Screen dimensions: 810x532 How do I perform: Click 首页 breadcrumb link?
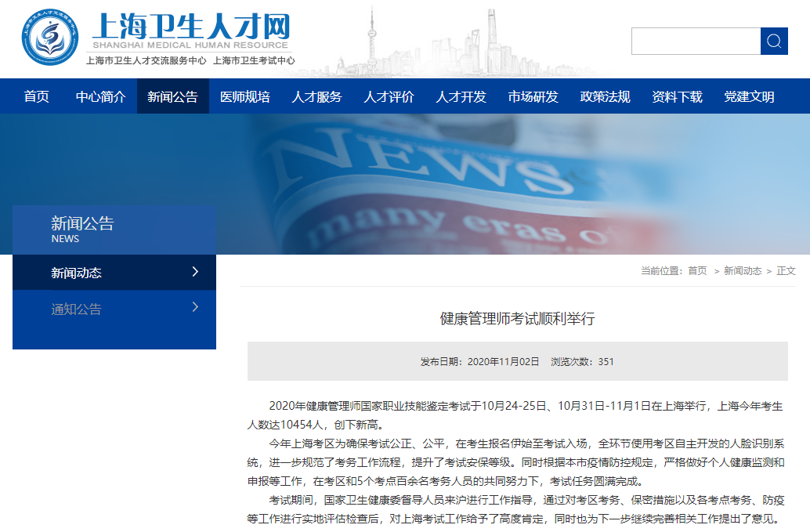tap(697, 270)
